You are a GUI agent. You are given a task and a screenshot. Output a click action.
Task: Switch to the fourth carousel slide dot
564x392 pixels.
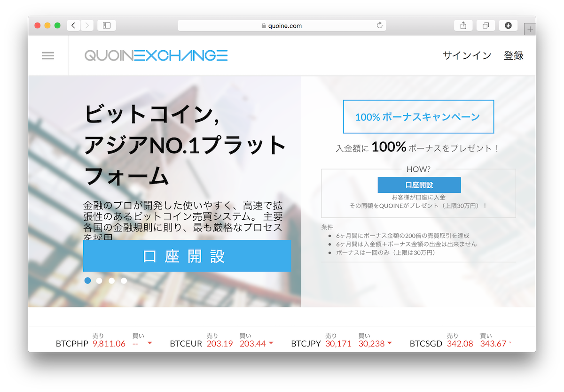pyautogui.click(x=124, y=281)
